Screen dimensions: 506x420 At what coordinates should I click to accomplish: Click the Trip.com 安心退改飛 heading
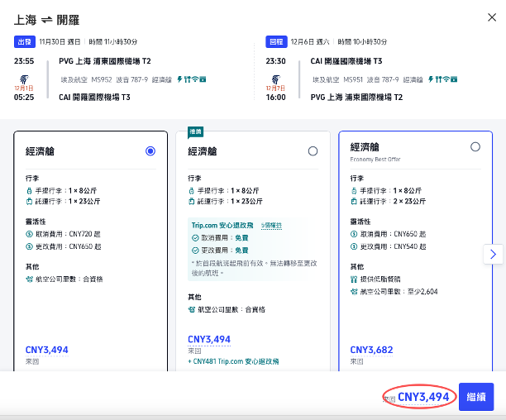(222, 225)
